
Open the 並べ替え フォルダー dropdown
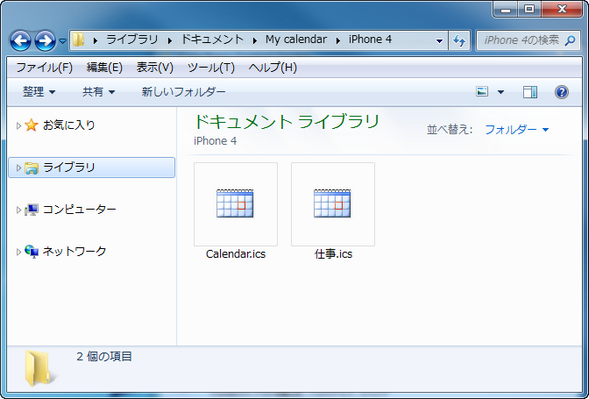pyautogui.click(x=517, y=130)
